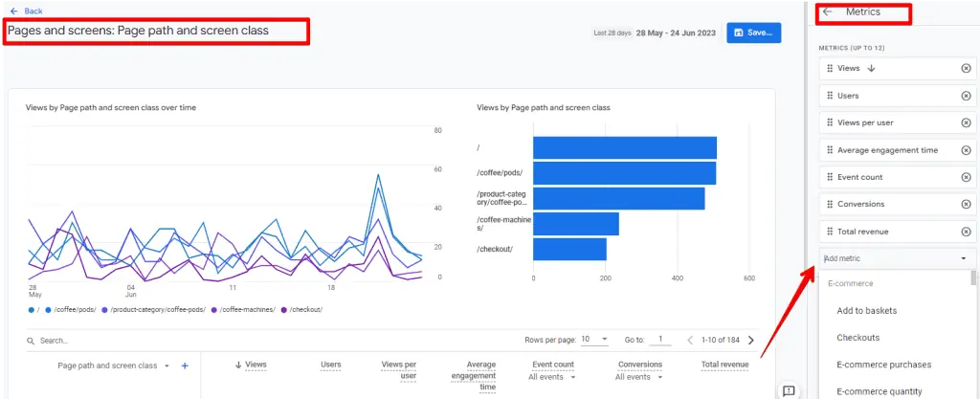Remove the Total revenue metric
Viewport: 980px width, 399px height.
tap(966, 232)
